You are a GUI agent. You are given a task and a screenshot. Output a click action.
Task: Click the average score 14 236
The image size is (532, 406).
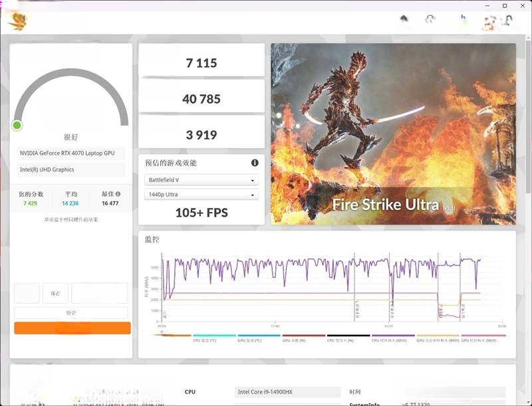point(70,203)
